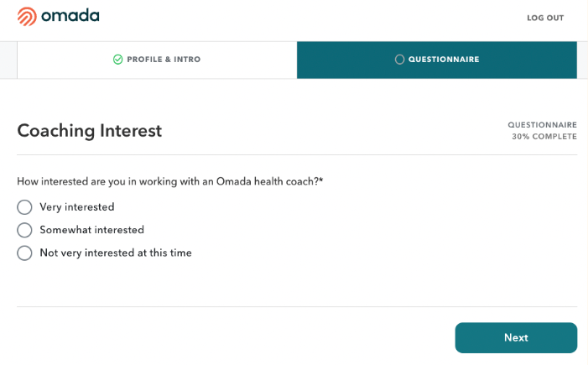588x365 pixels.
Task: Click the gray strip left of Profile & Intro
Action: [x=8, y=60]
